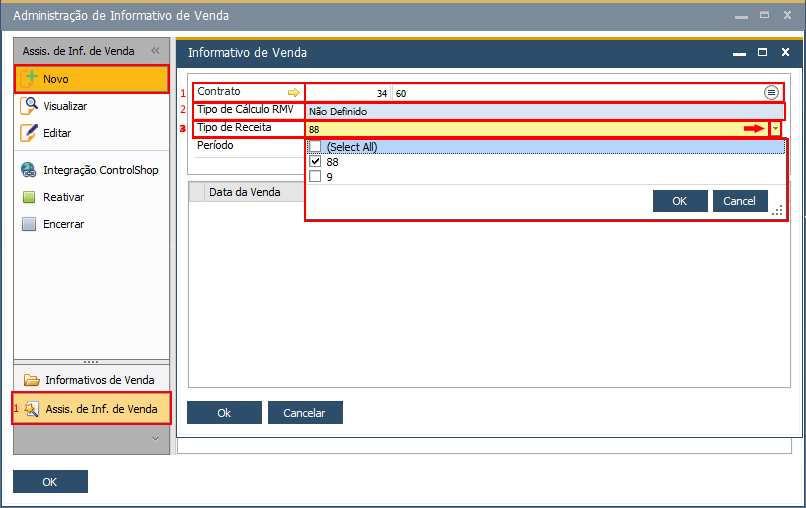806x508 pixels.
Task: Open Visualizar magnifier icon
Action: [29, 105]
